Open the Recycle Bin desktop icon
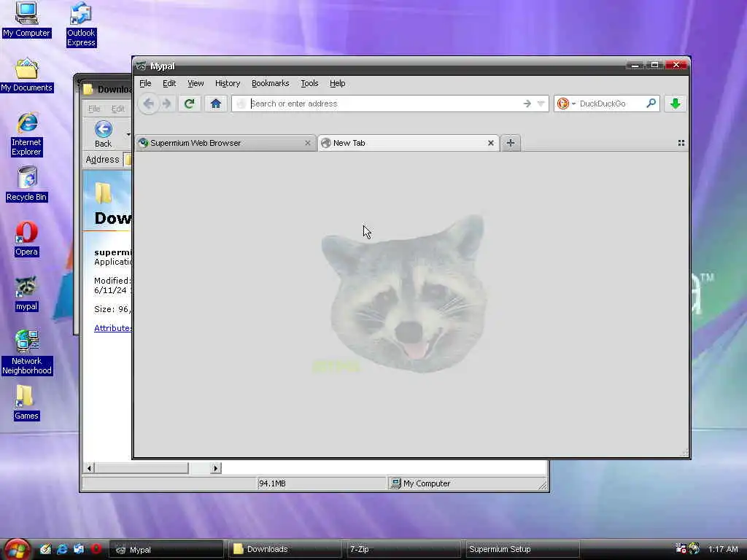 click(27, 184)
